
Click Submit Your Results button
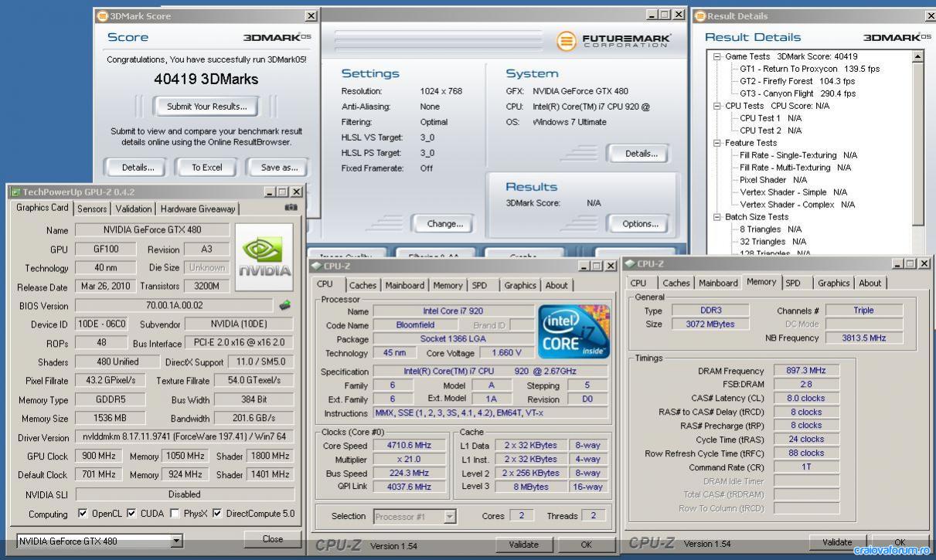tap(206, 106)
